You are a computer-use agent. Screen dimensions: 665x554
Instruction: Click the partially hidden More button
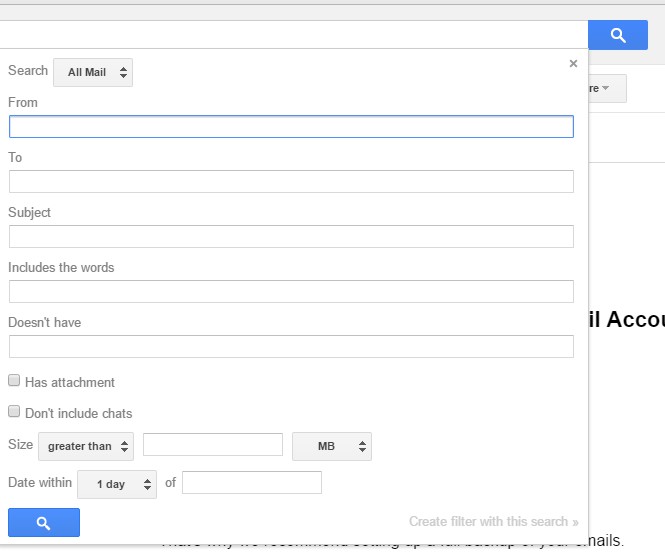(606, 88)
